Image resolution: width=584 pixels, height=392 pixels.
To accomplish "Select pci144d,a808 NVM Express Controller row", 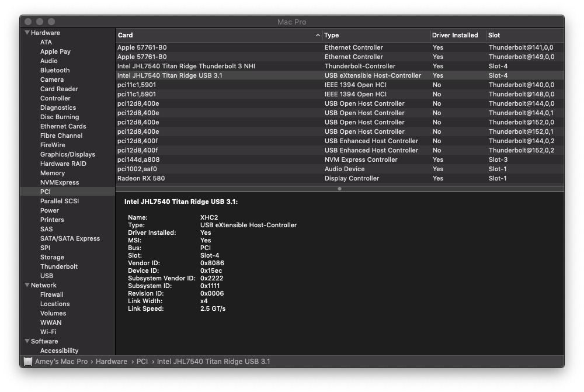I will coord(340,159).
